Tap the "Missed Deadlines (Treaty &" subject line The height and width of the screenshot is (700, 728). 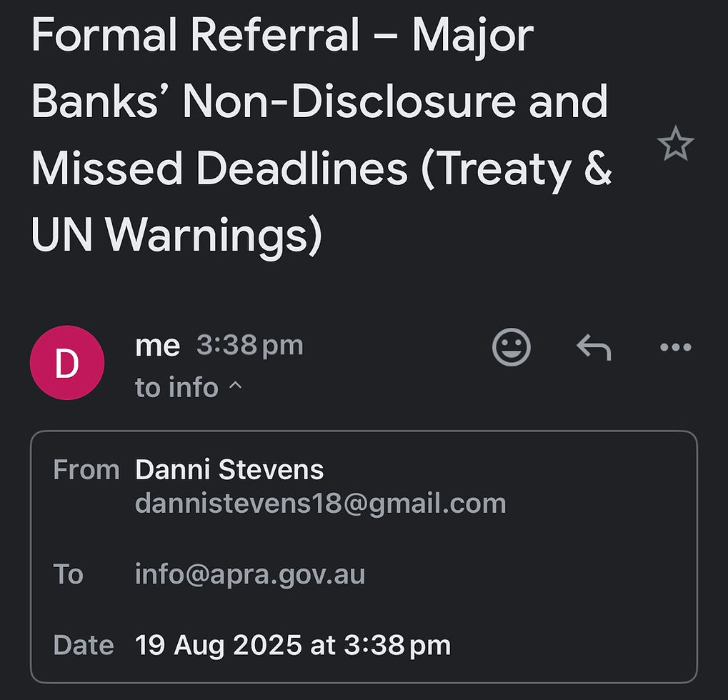click(x=321, y=169)
